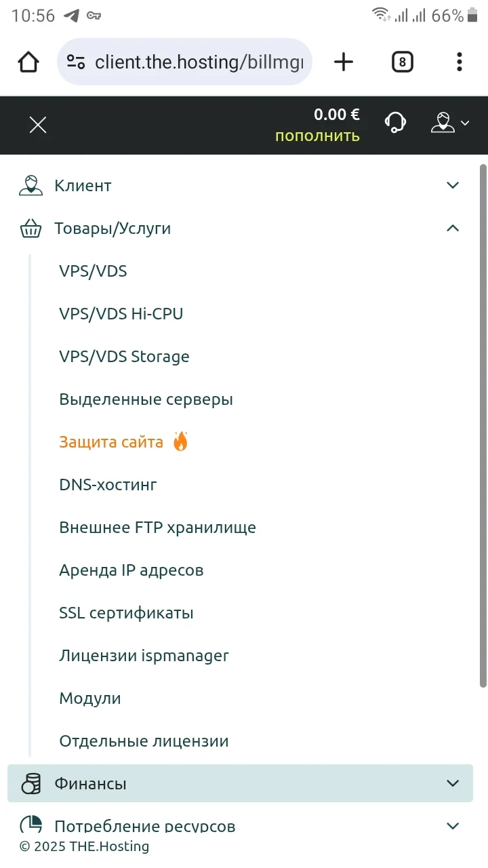Close the side menu with X icon
Image resolution: width=488 pixels, height=868 pixels.
point(38,125)
